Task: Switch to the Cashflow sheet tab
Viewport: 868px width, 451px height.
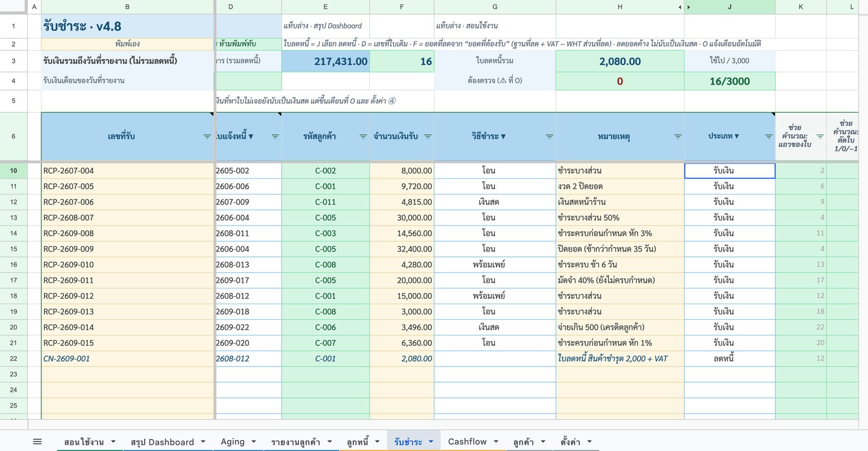Action: (x=467, y=442)
